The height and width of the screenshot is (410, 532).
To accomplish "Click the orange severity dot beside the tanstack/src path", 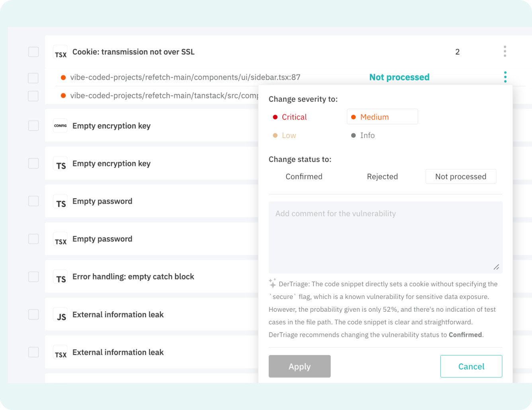I will pyautogui.click(x=63, y=96).
